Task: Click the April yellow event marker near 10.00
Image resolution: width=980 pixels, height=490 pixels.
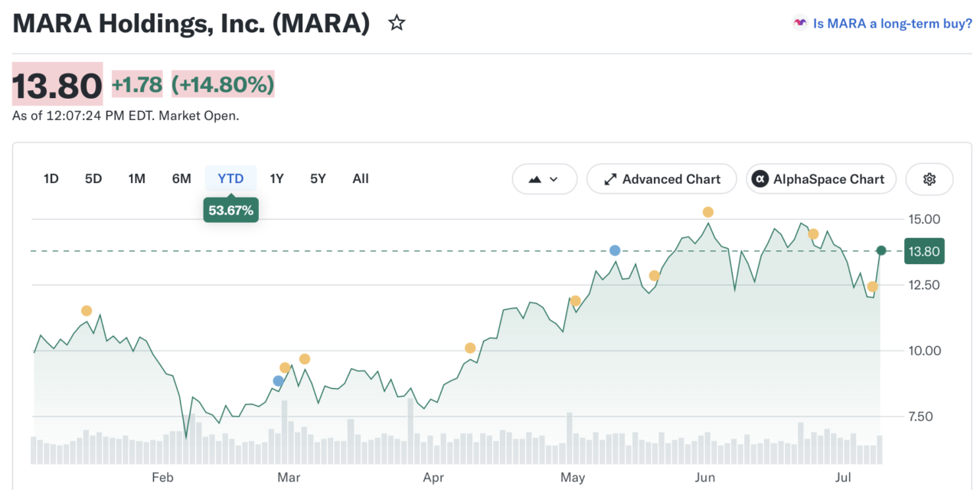Action: click(x=470, y=348)
